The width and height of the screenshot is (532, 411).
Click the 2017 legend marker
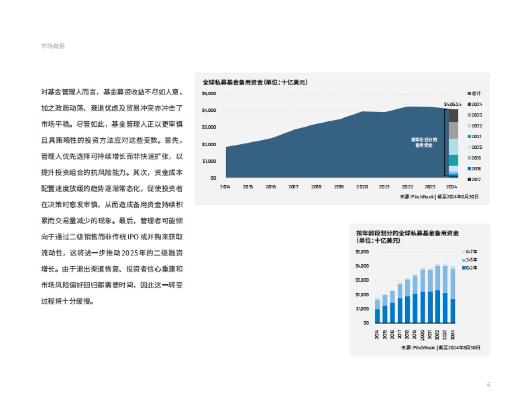(469, 178)
